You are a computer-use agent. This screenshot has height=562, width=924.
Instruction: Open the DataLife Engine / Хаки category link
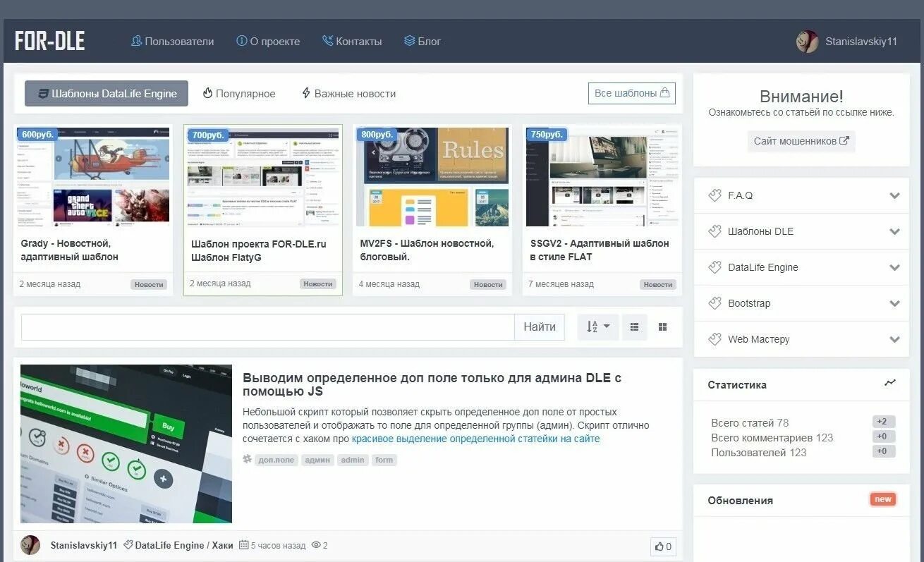[x=183, y=545]
